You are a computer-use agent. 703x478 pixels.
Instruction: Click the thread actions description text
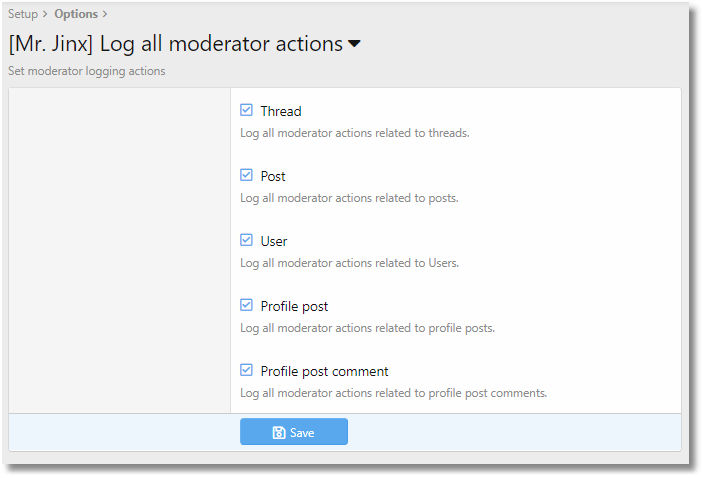click(354, 132)
